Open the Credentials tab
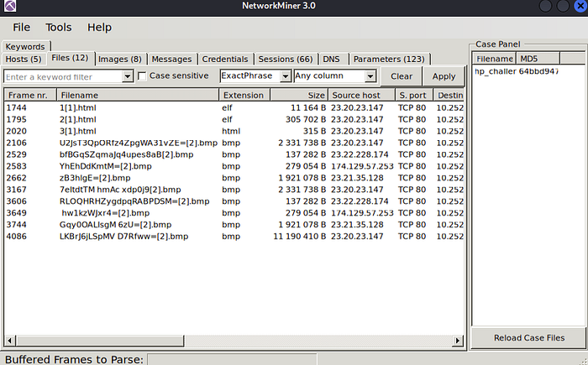Image resolution: width=588 pixels, height=365 pixels. 225,60
